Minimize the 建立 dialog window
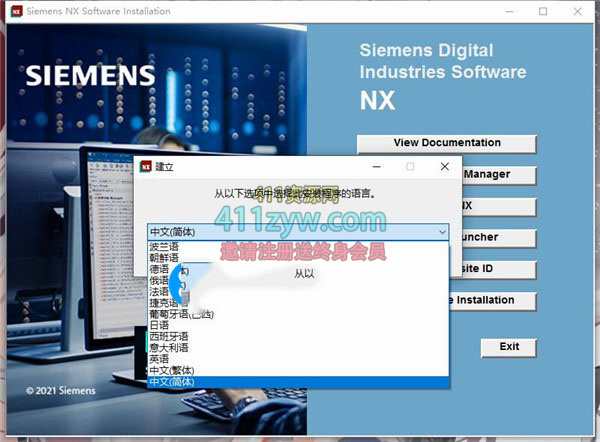Image resolution: width=600 pixels, height=442 pixels. point(375,167)
